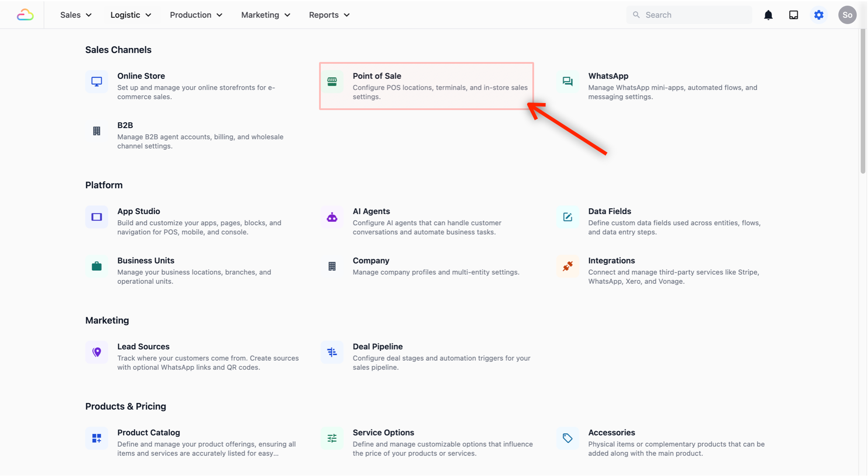Click the Deal Pipeline icon
Viewport: 868px width, 476px height.
332,352
